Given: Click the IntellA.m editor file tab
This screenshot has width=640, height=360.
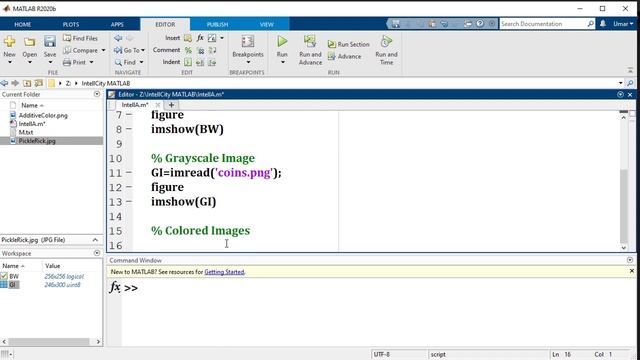Looking at the screenshot, I should coord(135,105).
